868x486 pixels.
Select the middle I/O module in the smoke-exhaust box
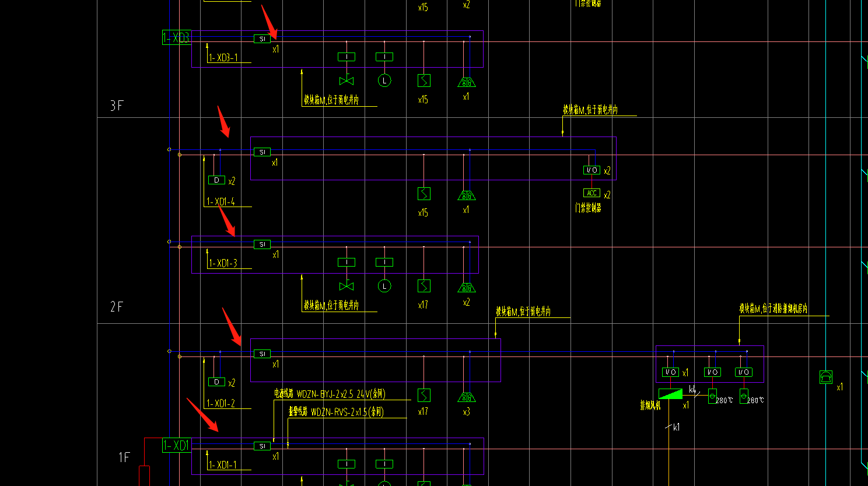[x=712, y=372]
